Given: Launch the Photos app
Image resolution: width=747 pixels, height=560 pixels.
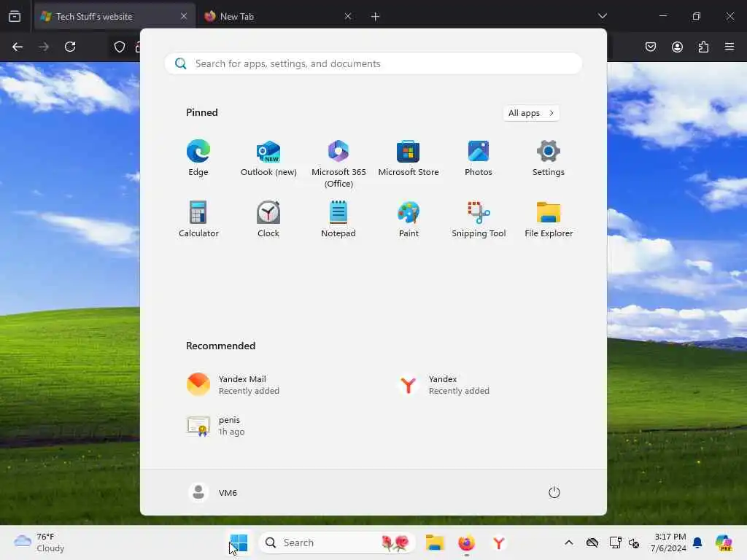Looking at the screenshot, I should [x=479, y=158].
